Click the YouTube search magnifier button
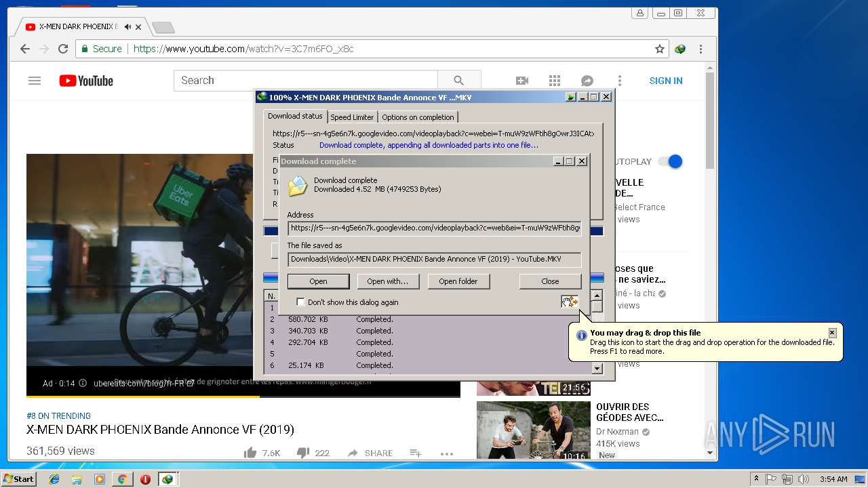 459,80
